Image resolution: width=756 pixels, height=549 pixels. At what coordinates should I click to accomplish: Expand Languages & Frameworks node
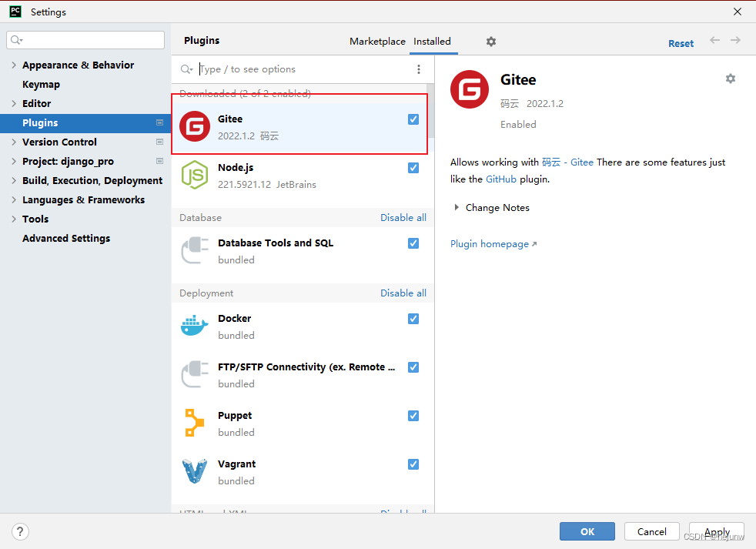[14, 199]
